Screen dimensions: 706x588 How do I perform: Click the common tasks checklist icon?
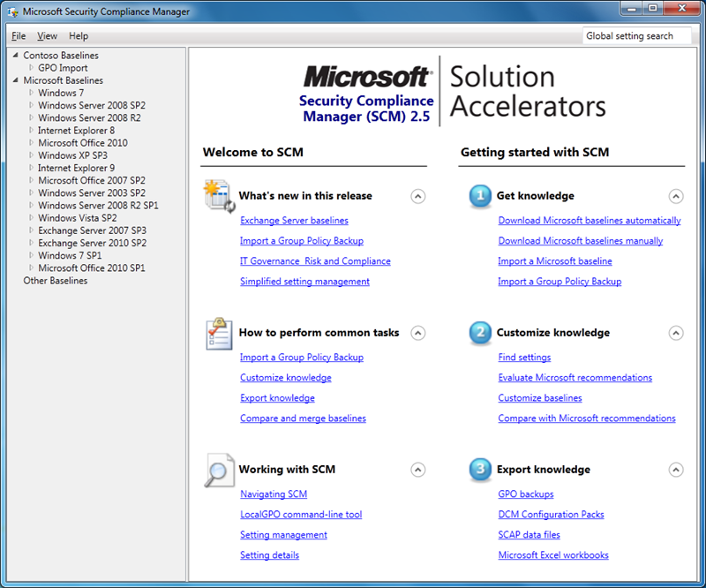pos(219,334)
